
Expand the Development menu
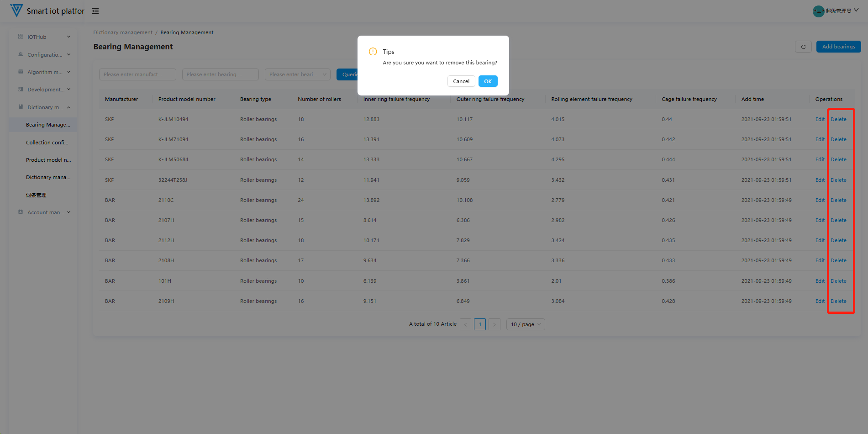tap(69, 90)
